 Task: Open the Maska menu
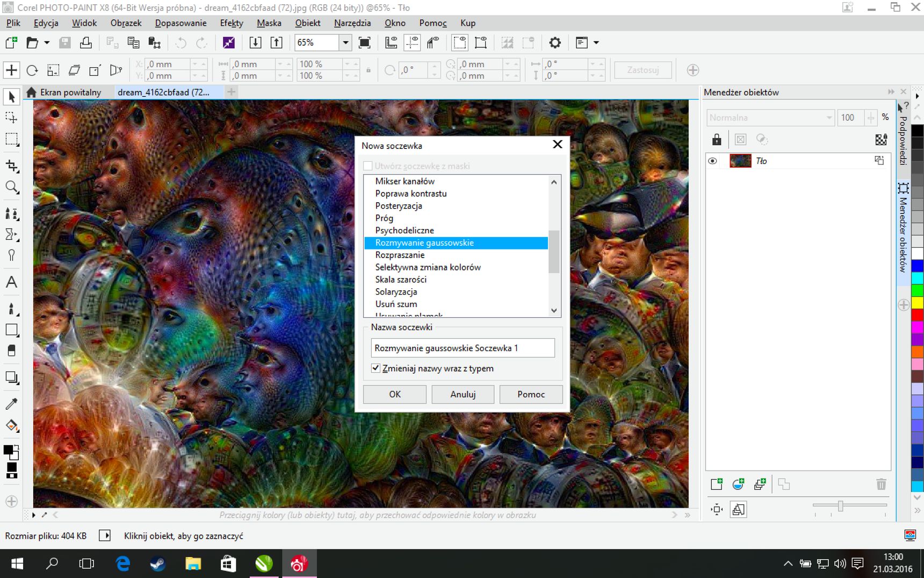(x=269, y=23)
